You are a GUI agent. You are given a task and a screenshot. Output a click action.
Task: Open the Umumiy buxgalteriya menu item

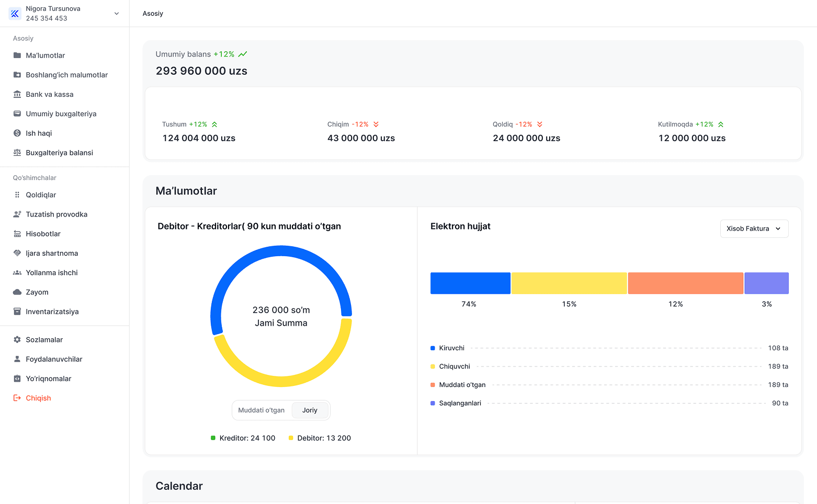click(x=61, y=114)
